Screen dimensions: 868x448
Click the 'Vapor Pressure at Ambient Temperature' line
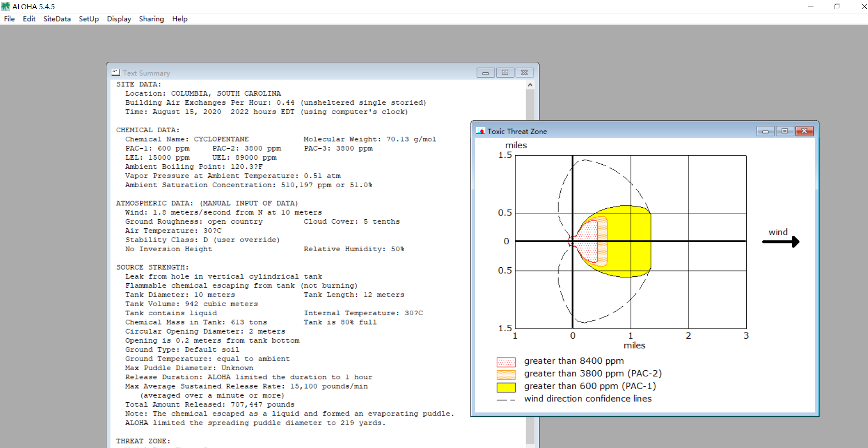[233, 176]
